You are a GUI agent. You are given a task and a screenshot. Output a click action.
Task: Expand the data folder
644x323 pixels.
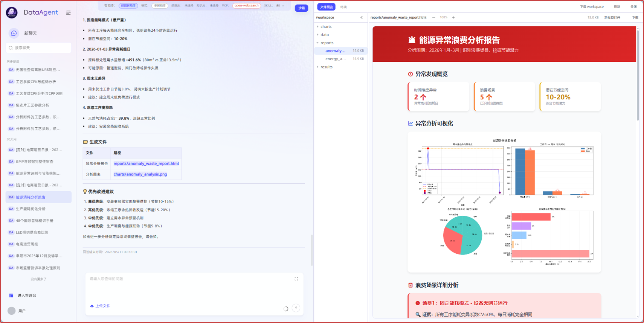[325, 35]
